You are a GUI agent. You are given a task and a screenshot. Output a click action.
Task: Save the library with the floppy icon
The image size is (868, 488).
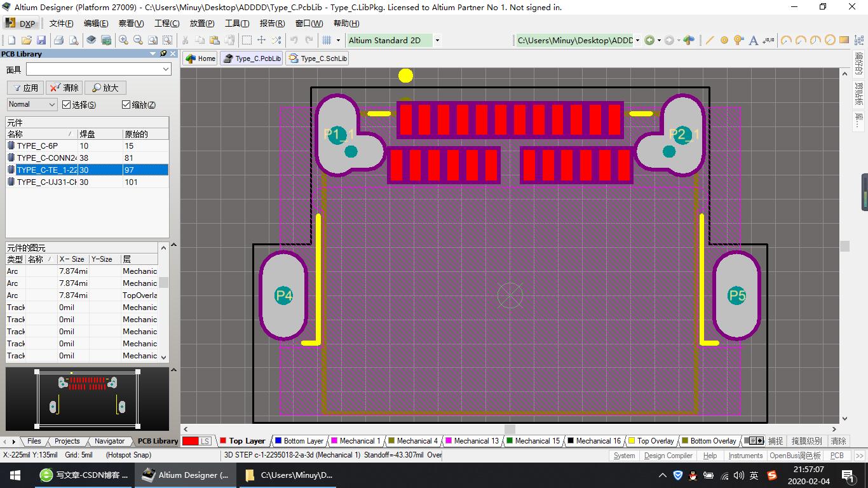click(41, 40)
